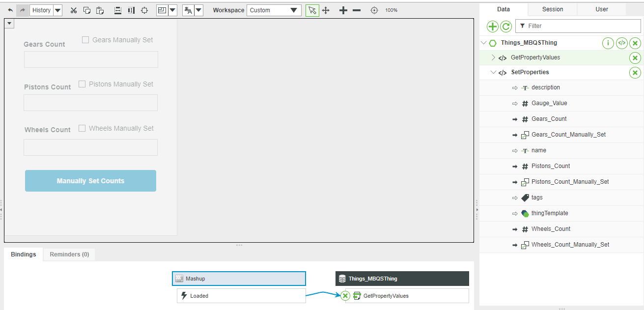
Task: Open the Reminders tab
Action: tap(69, 254)
